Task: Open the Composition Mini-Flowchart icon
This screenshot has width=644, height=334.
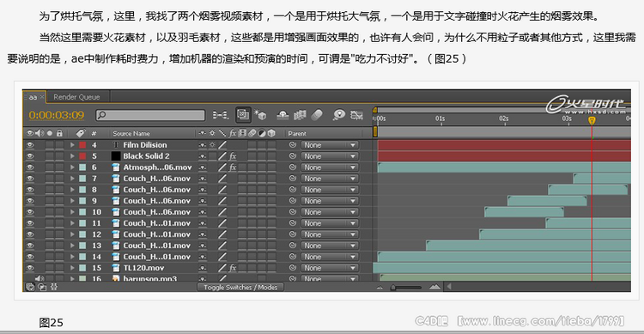Action: pos(220,115)
